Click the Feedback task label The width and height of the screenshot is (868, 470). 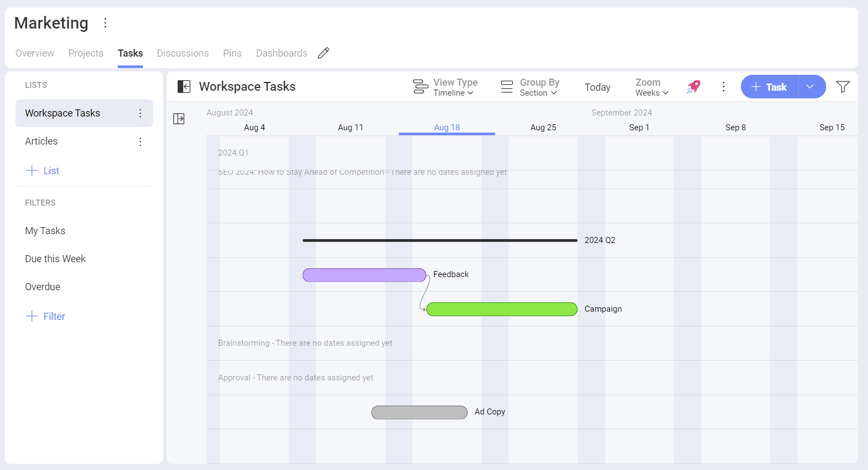pos(451,274)
